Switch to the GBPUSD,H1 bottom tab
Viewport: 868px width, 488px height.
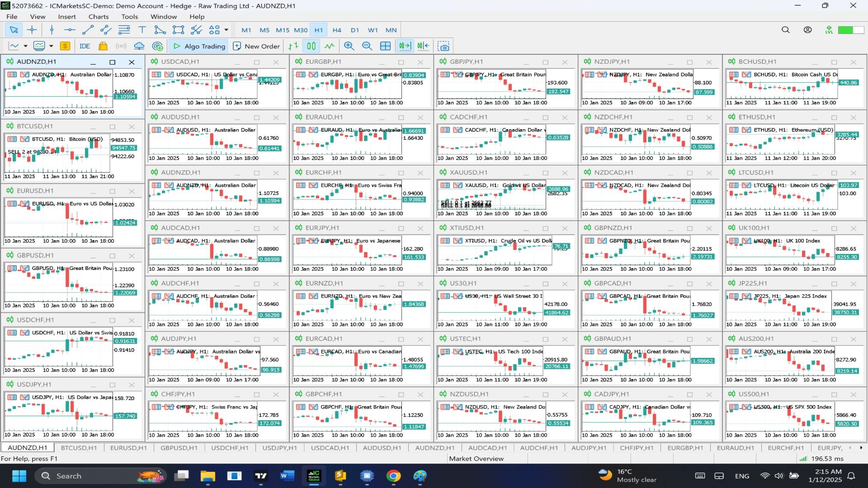pos(179,448)
